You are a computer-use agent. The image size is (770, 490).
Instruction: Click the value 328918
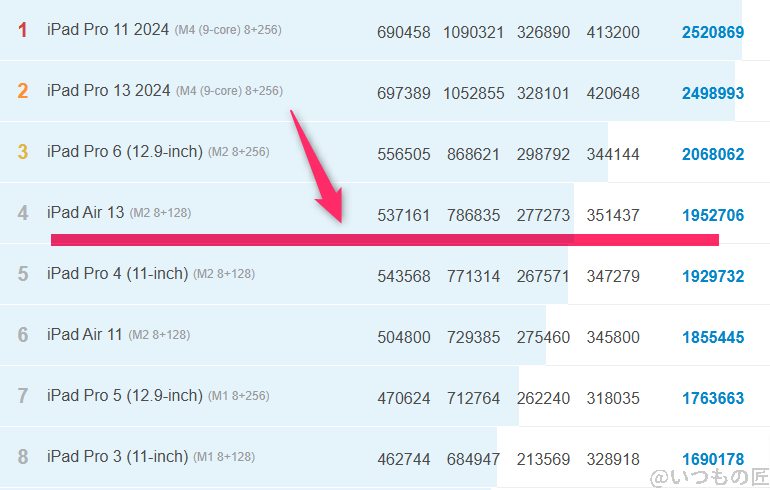click(613, 459)
